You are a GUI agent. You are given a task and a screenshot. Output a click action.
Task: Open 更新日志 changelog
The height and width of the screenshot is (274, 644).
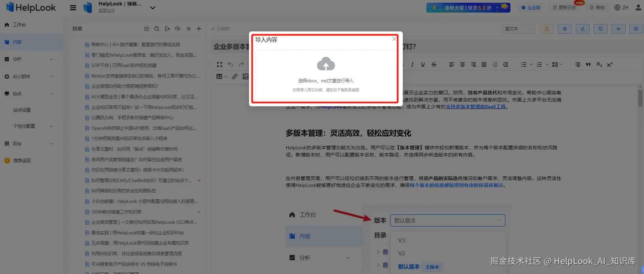(x=564, y=8)
